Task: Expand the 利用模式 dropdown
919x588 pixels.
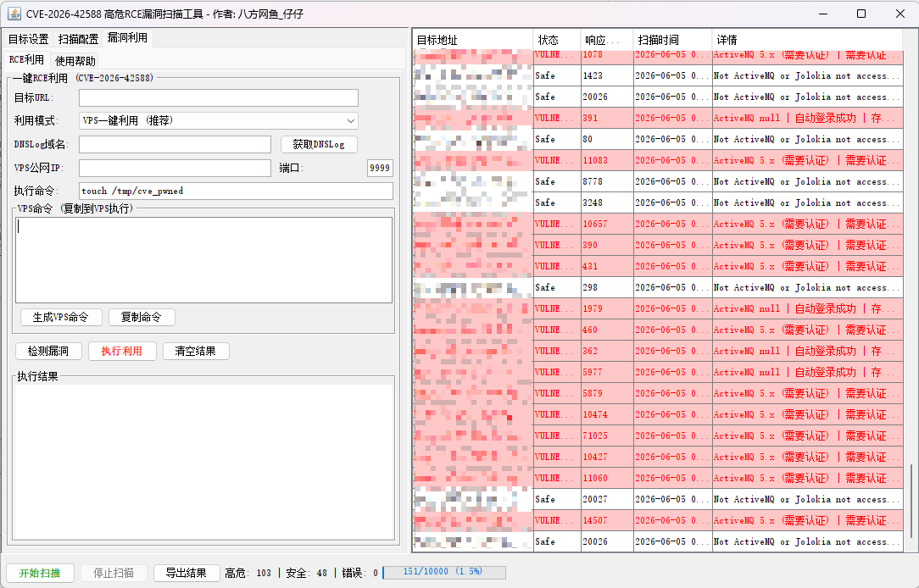Action: pyautogui.click(x=219, y=120)
